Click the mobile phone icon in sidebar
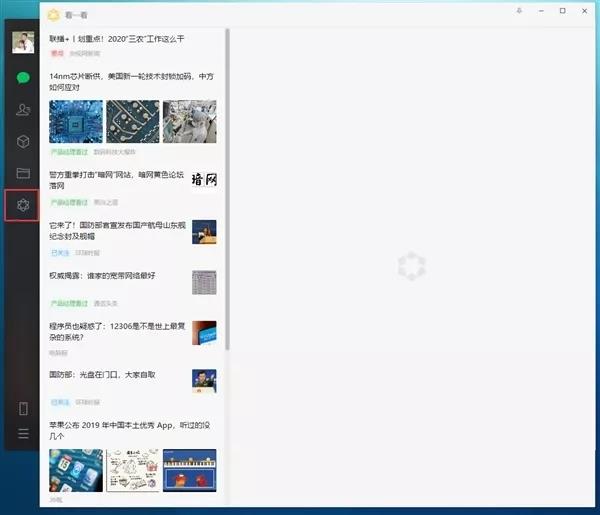The height and width of the screenshot is (515, 600). click(x=22, y=408)
